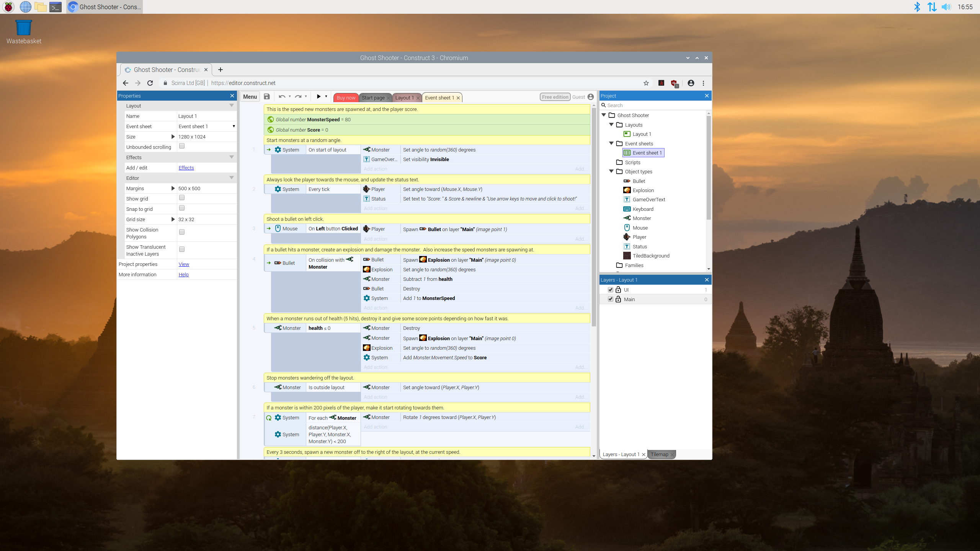Click the Buy now button
The height and width of the screenshot is (551, 980).
coord(346,98)
